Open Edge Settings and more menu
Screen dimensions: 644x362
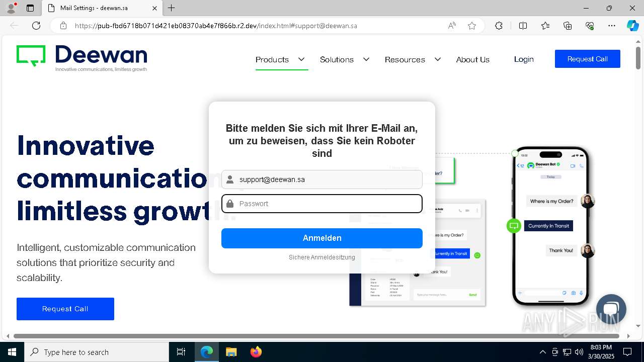coord(612,26)
